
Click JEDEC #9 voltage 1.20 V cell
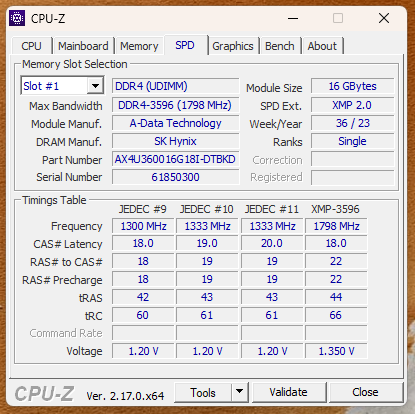pyautogui.click(x=143, y=351)
